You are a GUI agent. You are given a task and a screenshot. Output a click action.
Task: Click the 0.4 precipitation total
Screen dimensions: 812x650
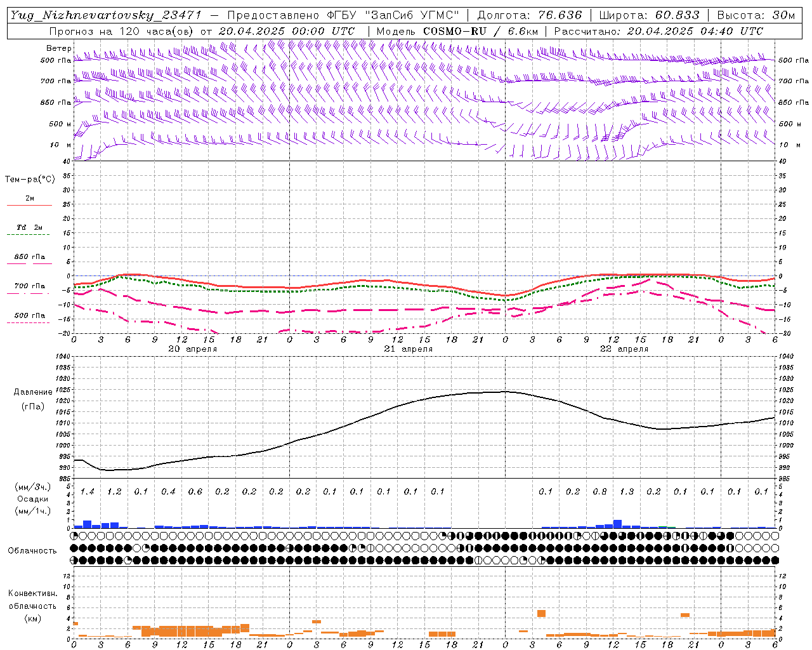tap(168, 491)
